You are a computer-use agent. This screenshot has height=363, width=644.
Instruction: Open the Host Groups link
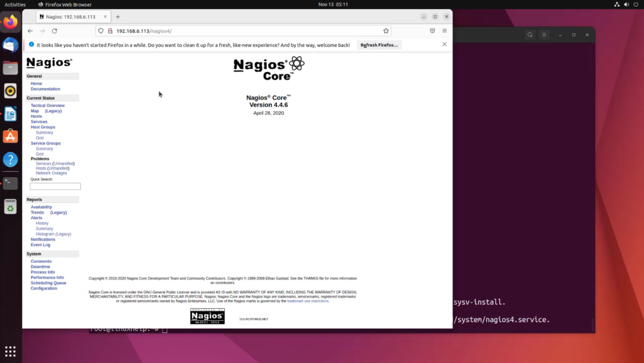[x=43, y=127]
